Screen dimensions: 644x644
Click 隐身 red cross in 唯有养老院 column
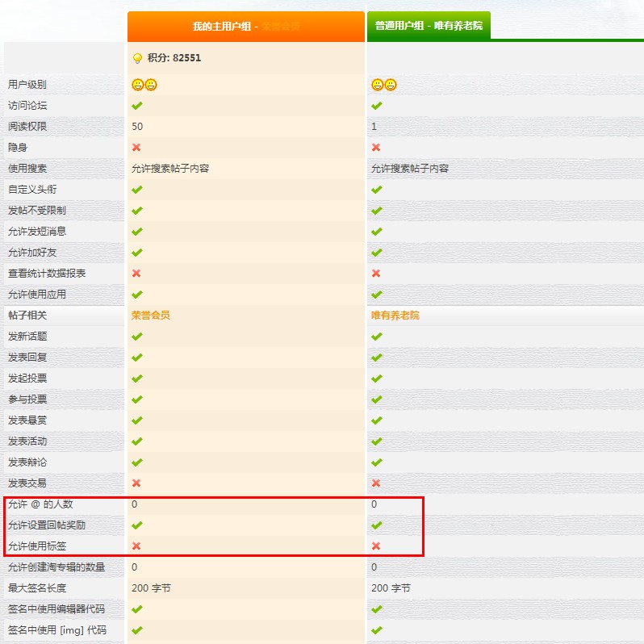point(376,148)
